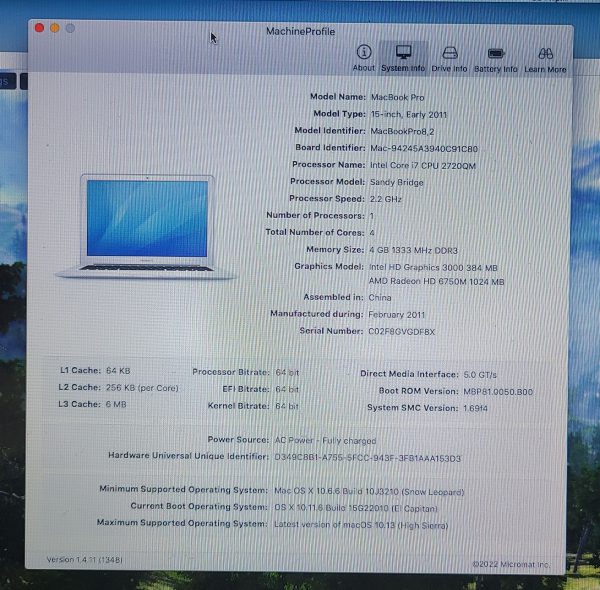
Task: Open the About pane in toolbar
Action: pos(364,58)
